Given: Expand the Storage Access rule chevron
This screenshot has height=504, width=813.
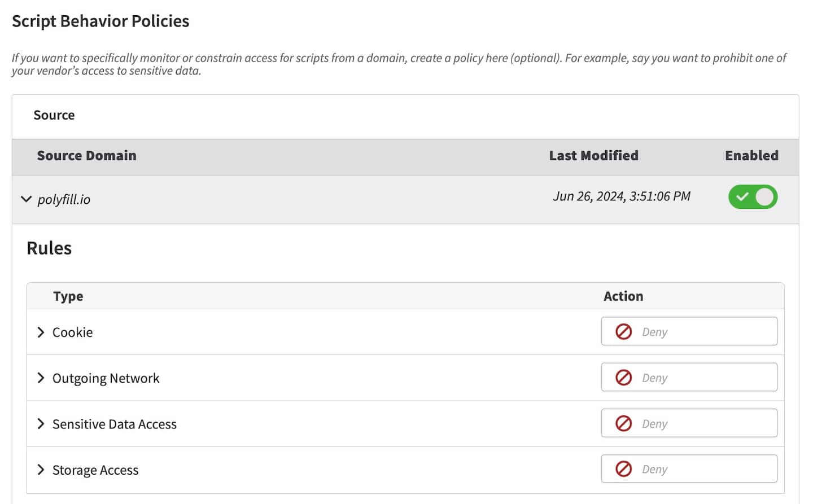Looking at the screenshot, I should click(41, 470).
